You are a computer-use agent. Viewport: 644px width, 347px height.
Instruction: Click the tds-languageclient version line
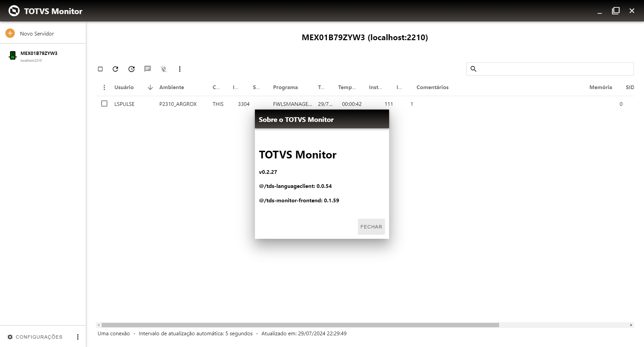pyautogui.click(x=295, y=186)
